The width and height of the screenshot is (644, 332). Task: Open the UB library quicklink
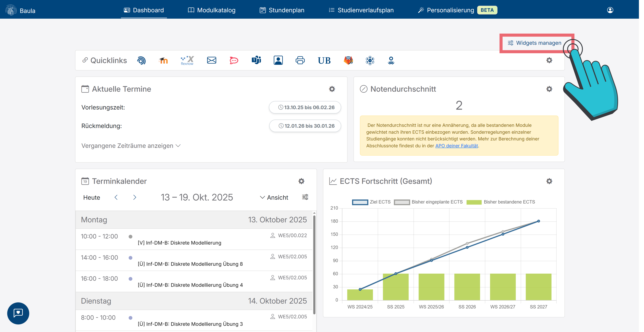click(x=324, y=61)
